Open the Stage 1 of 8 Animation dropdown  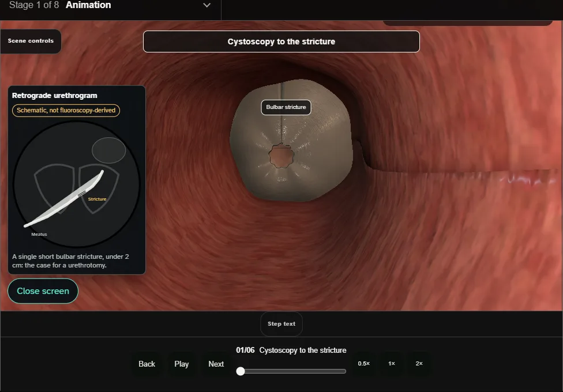pos(110,5)
